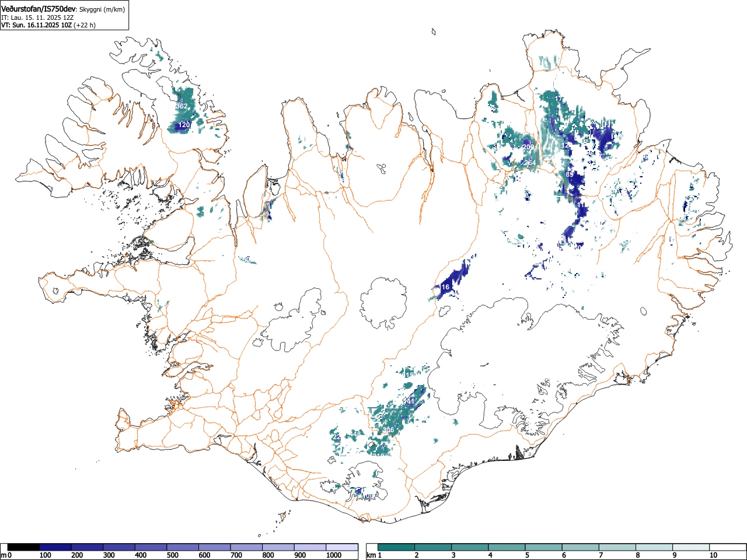Screen dimensions: 747x560
Task: Click the 300–400 m legend swatch
Action: pos(119,547)
